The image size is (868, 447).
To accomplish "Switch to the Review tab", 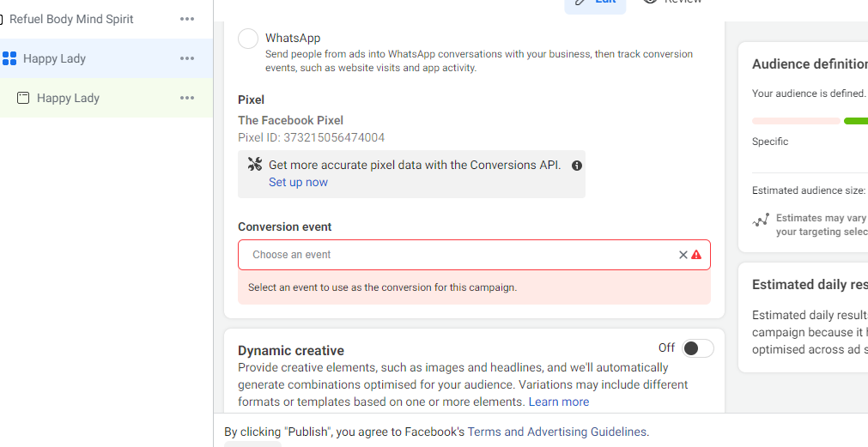I will (672, 3).
